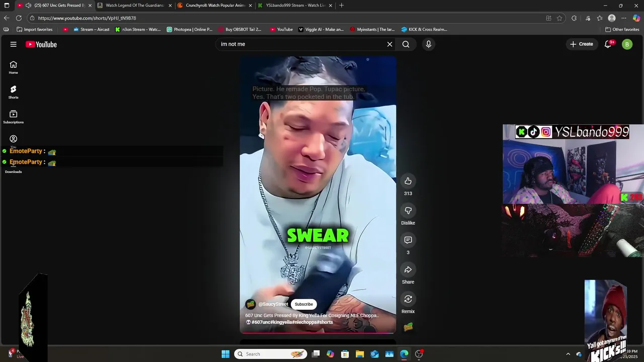
Task: Open the account avatar B menu
Action: click(627, 44)
